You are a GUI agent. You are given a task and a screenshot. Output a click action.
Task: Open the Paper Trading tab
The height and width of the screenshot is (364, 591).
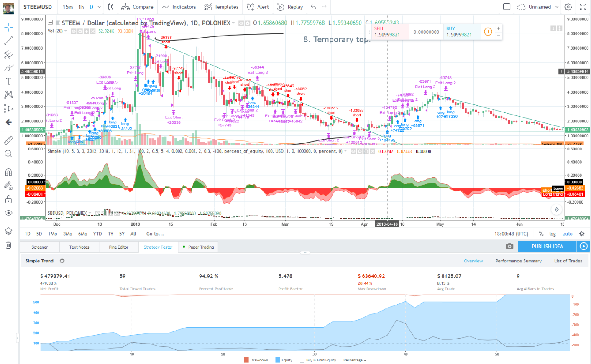pyautogui.click(x=199, y=247)
